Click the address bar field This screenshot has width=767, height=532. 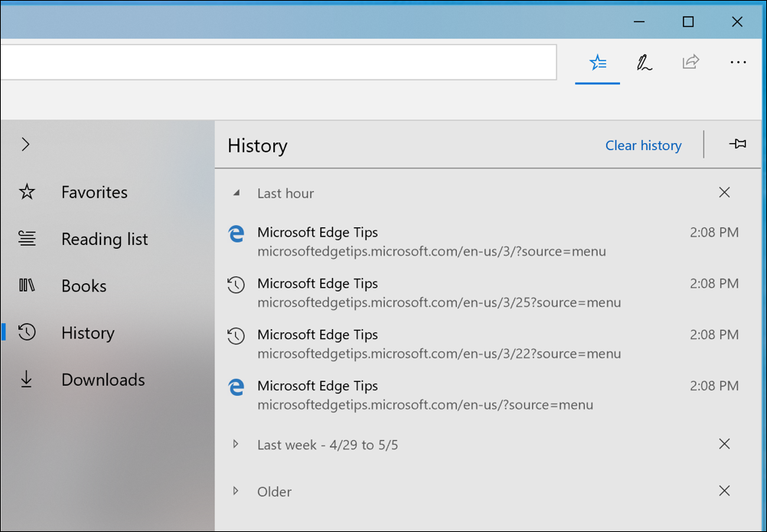[x=278, y=62]
